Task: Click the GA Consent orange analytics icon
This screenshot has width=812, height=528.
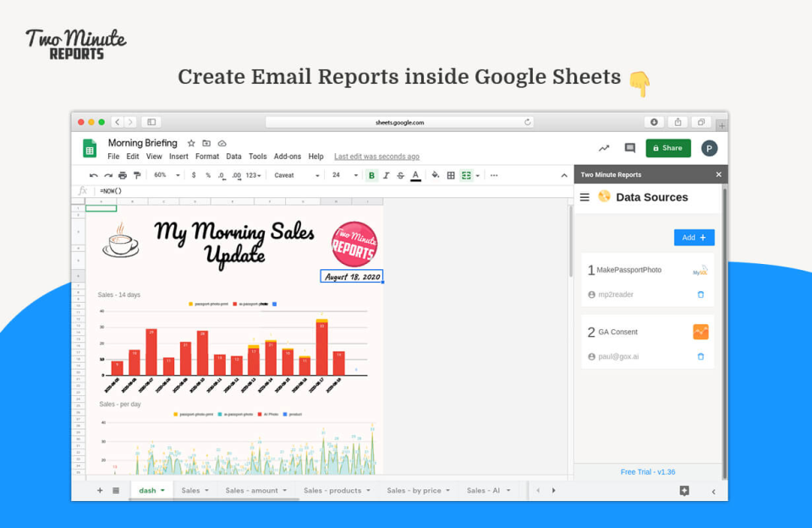Action: pos(700,332)
